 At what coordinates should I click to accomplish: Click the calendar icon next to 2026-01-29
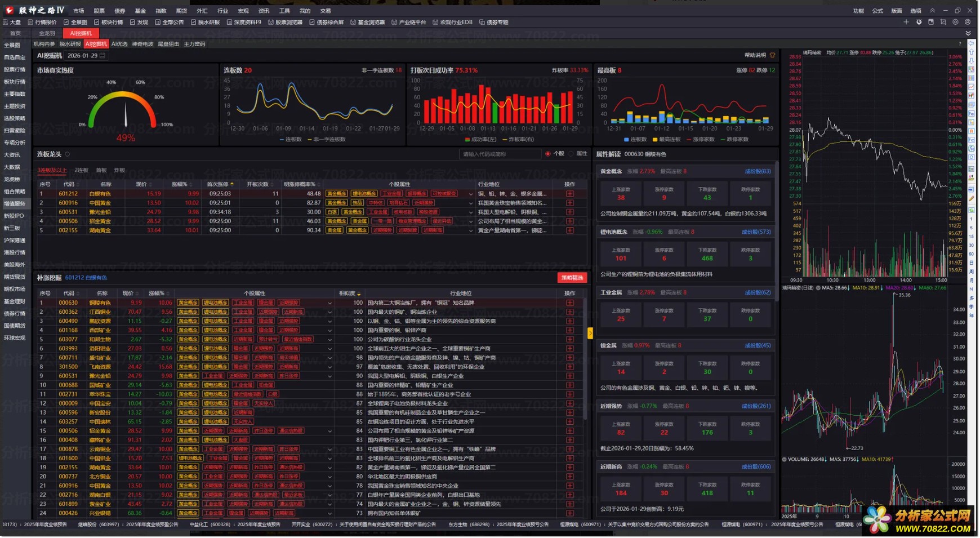[103, 56]
